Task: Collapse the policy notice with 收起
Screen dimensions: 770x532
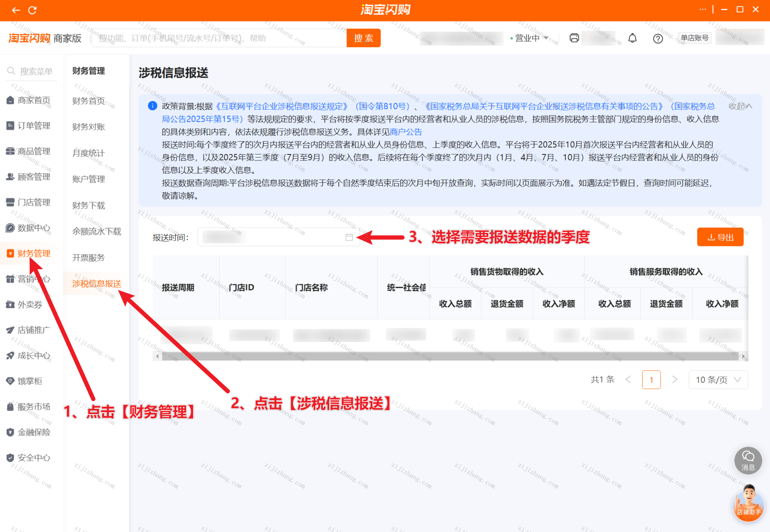Action: coord(740,106)
